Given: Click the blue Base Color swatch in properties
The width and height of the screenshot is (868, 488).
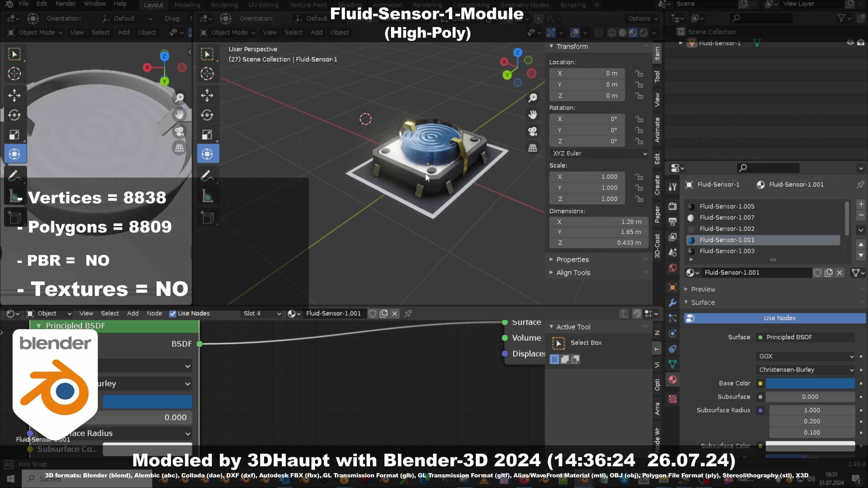Looking at the screenshot, I should click(810, 383).
